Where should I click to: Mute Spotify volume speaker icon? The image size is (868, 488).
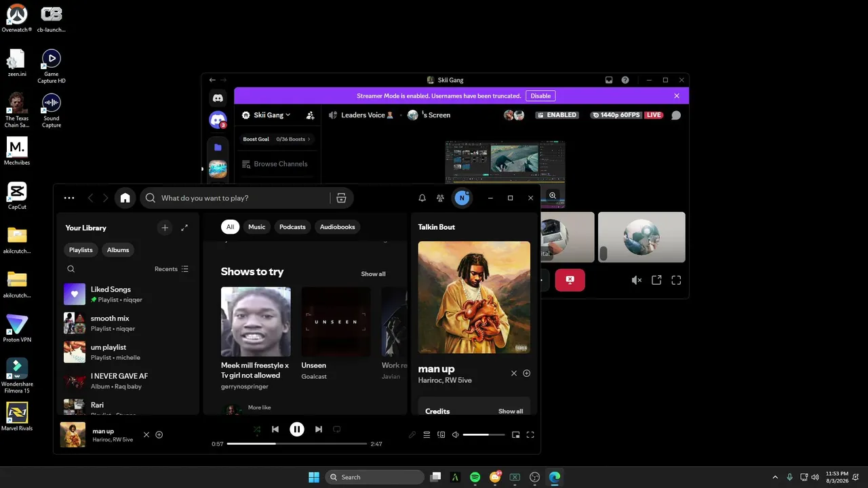[456, 434]
